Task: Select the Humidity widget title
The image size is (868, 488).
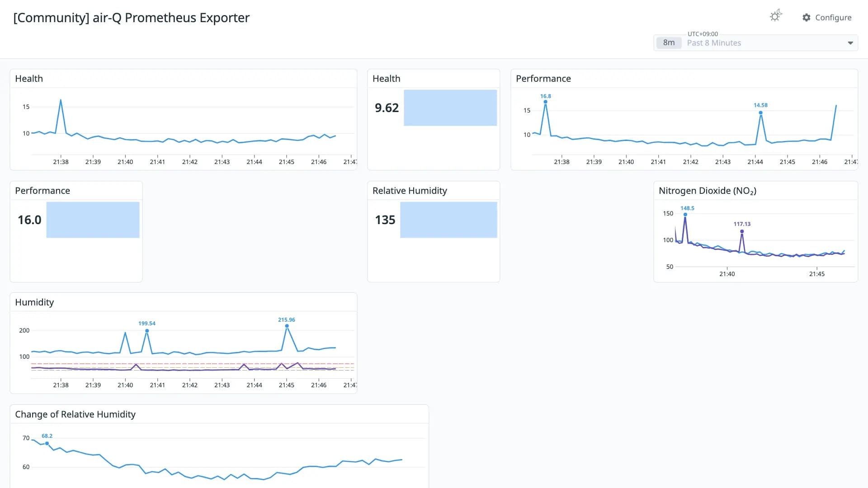Action: click(34, 302)
